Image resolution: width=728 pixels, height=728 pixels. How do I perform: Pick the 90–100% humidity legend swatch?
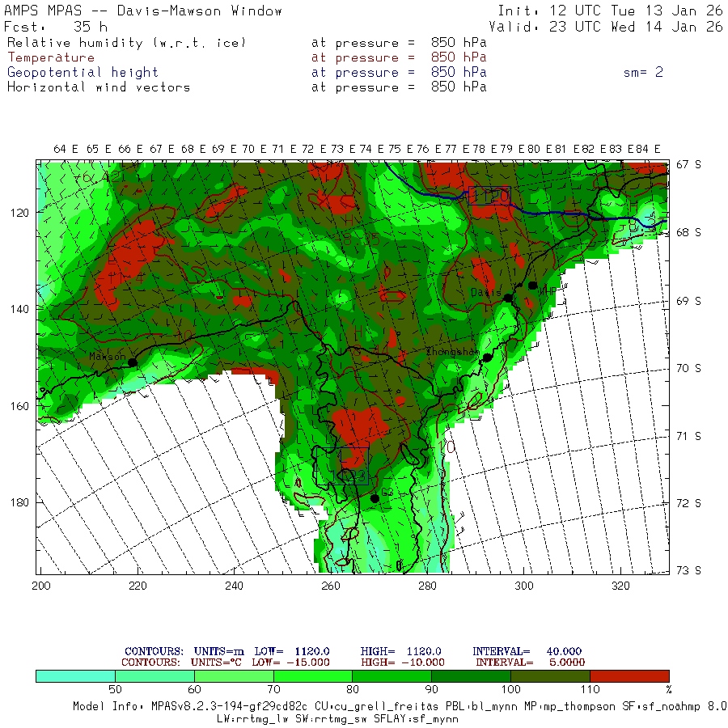pyautogui.click(x=472, y=676)
